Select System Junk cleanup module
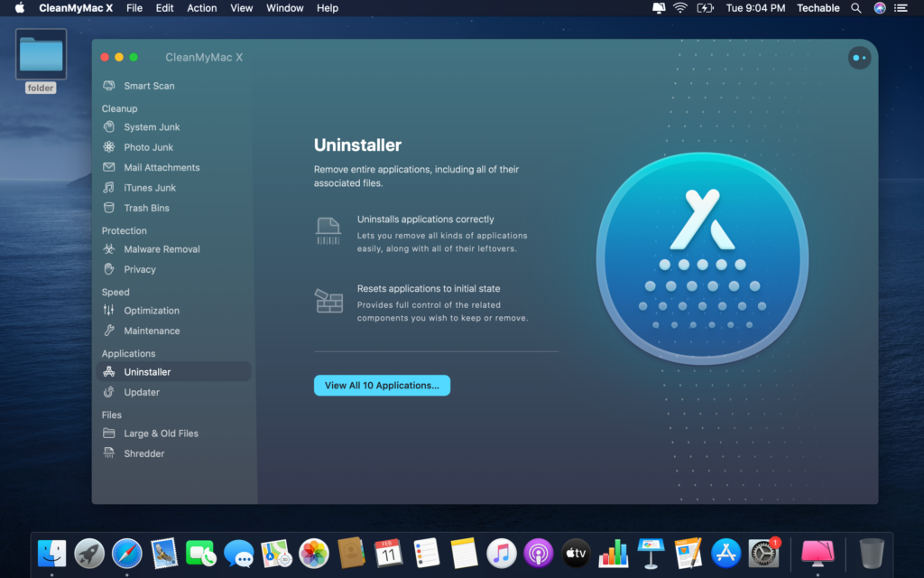The height and width of the screenshot is (578, 924). click(152, 127)
